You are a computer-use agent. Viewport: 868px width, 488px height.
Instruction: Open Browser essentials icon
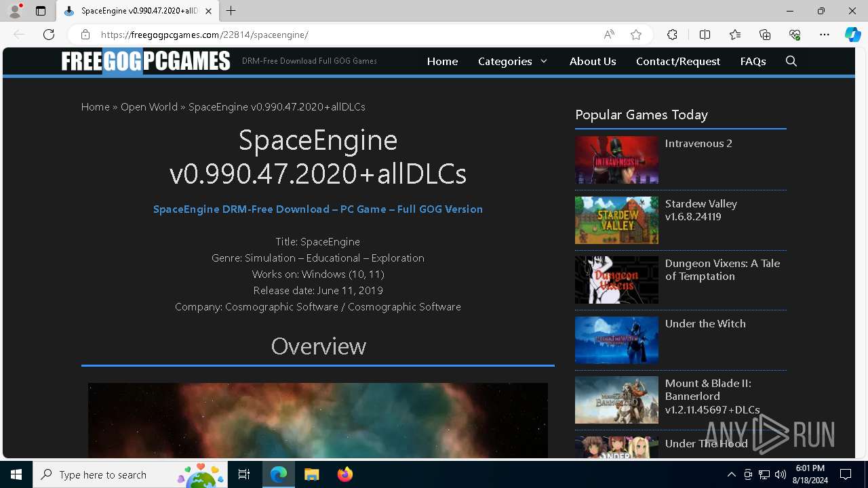tap(795, 35)
